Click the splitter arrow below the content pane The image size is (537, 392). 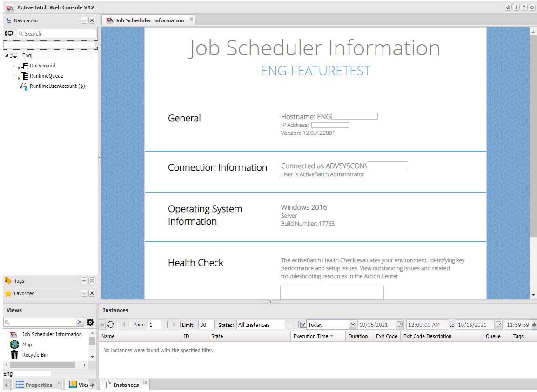pos(270,301)
